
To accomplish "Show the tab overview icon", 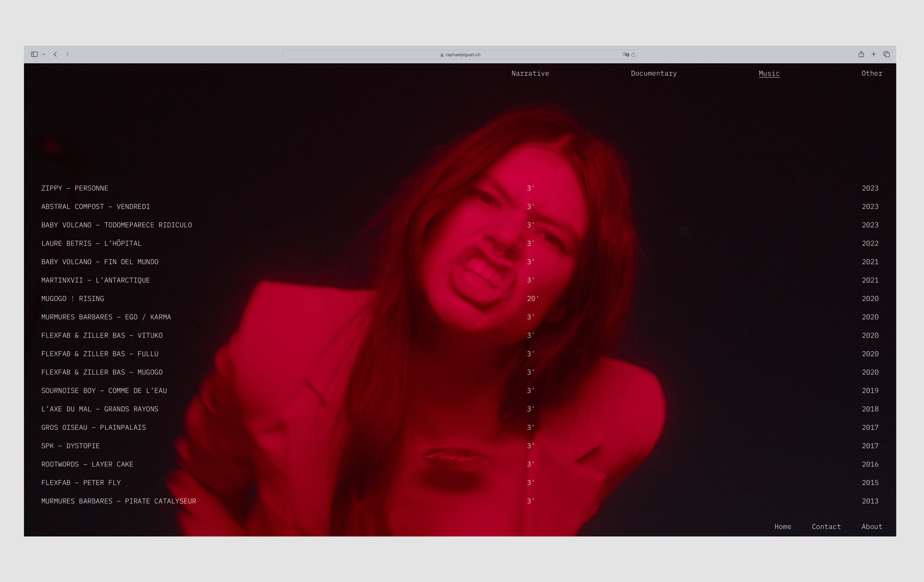I will tap(886, 54).
